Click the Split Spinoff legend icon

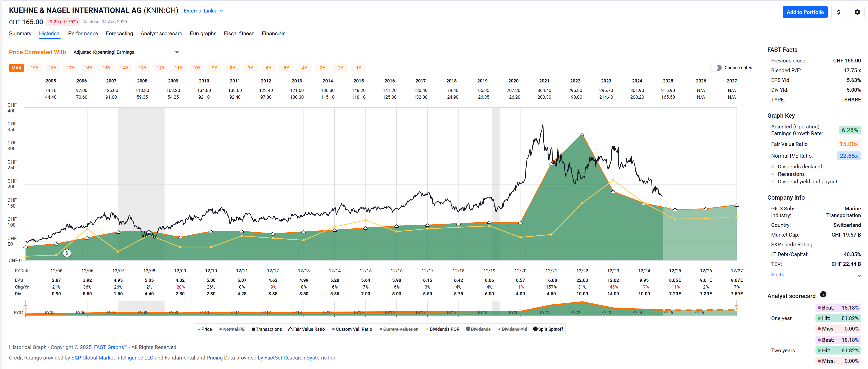pyautogui.click(x=535, y=329)
